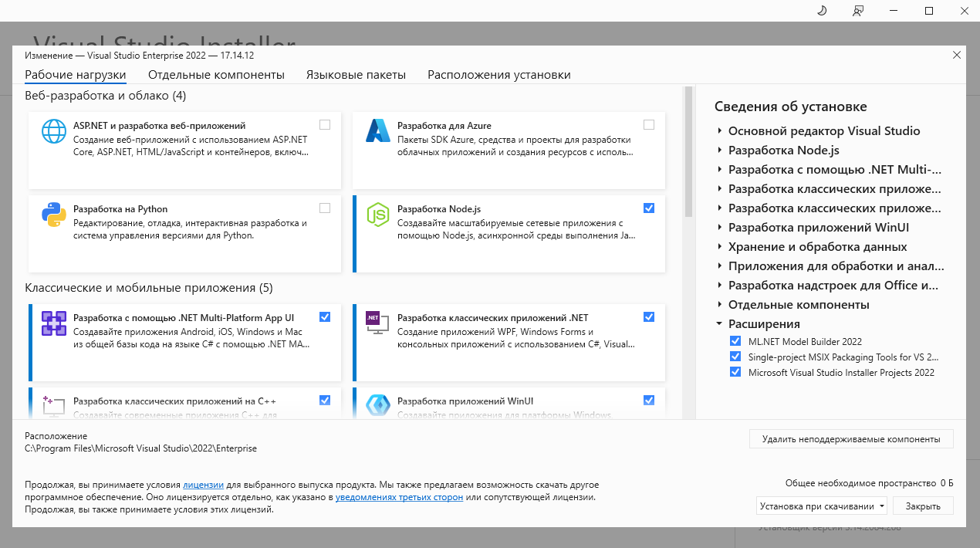Switch to the Рабочие нагрузки tab
The image size is (980, 548).
pyautogui.click(x=76, y=75)
